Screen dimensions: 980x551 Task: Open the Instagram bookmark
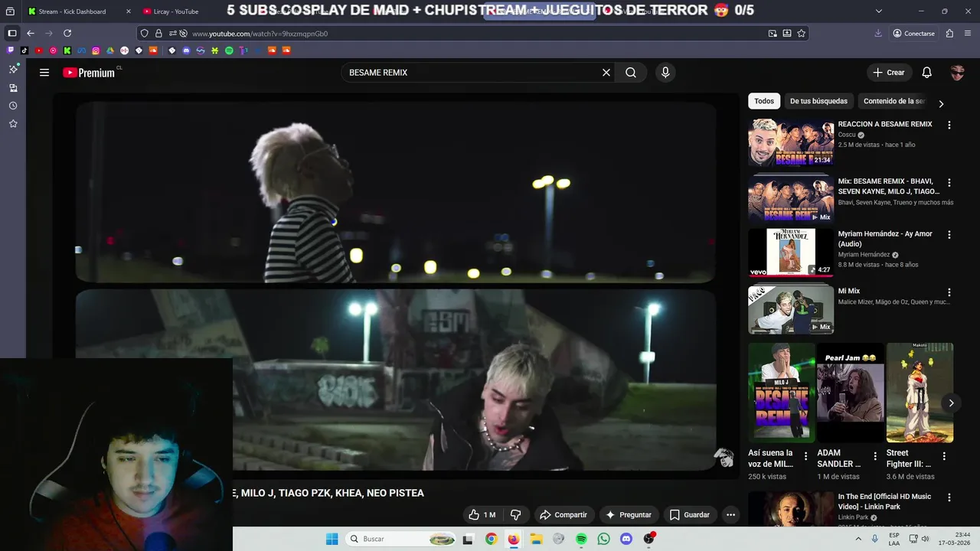[96, 51]
